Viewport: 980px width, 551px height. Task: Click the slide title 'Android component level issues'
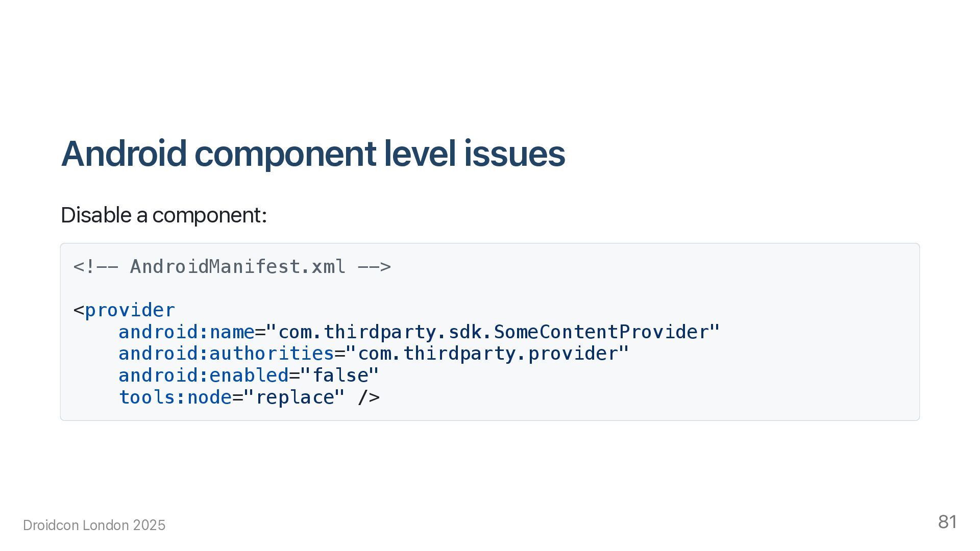pyautogui.click(x=312, y=154)
